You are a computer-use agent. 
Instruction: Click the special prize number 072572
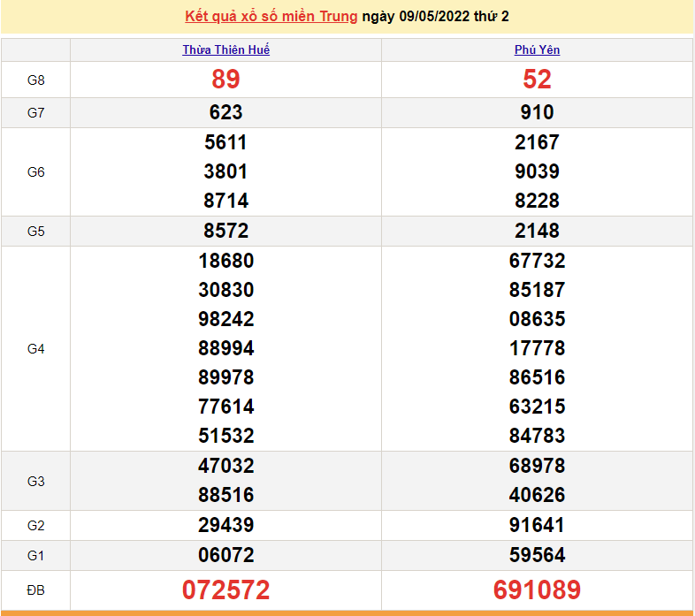tap(225, 589)
